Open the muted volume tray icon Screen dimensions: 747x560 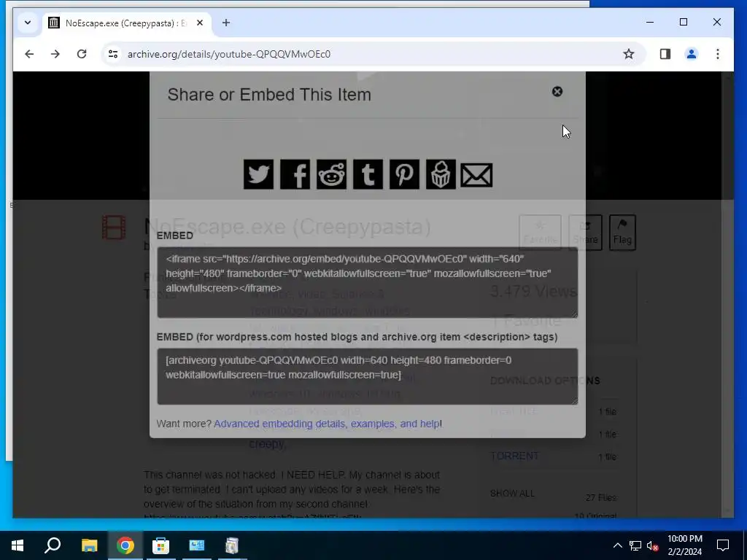[x=653, y=545]
